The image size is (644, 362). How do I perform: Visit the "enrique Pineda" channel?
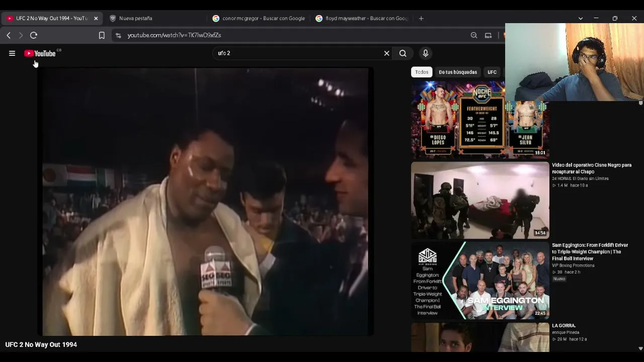pyautogui.click(x=566, y=332)
